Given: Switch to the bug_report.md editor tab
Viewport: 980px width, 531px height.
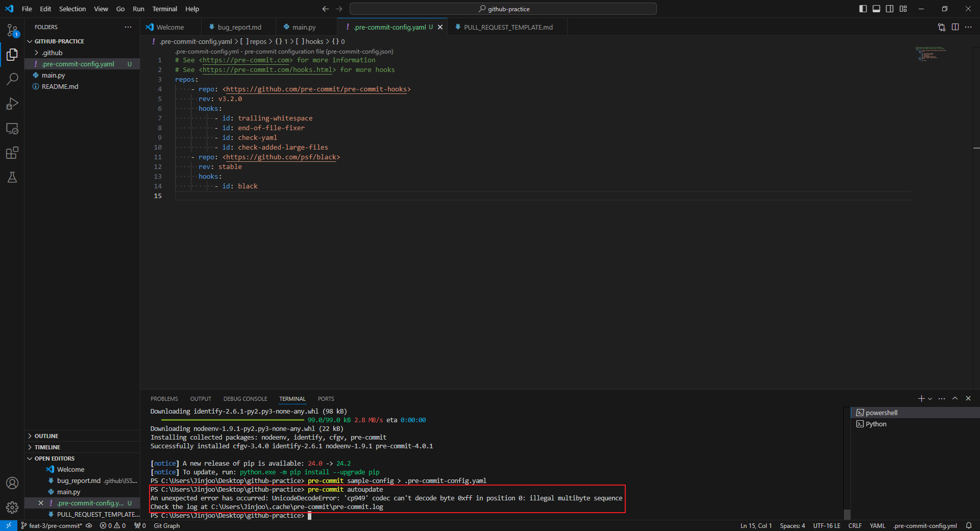Looking at the screenshot, I should point(239,27).
